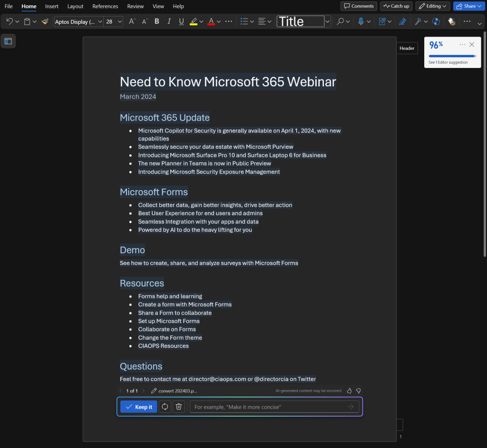
Task: Toggle bold formatting
Action: tap(157, 21)
